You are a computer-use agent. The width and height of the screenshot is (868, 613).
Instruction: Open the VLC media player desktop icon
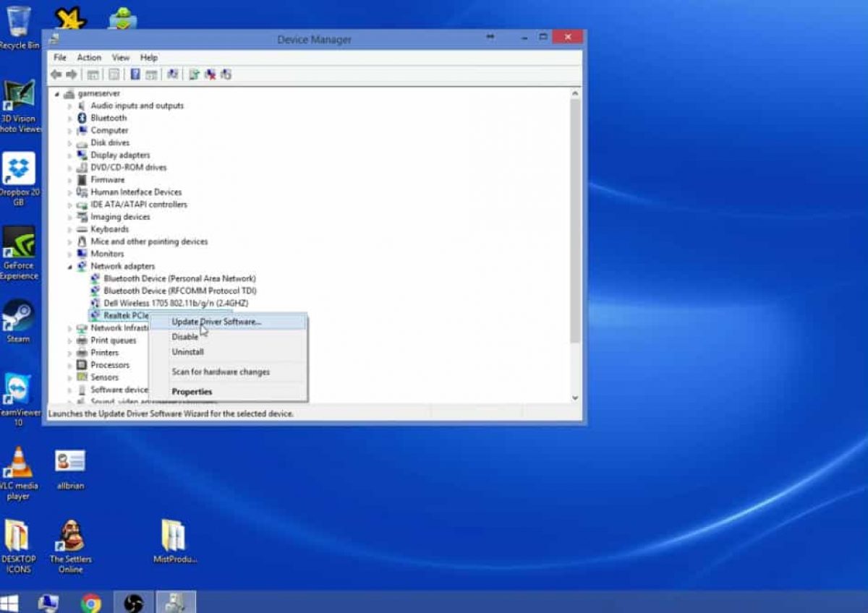pos(18,473)
